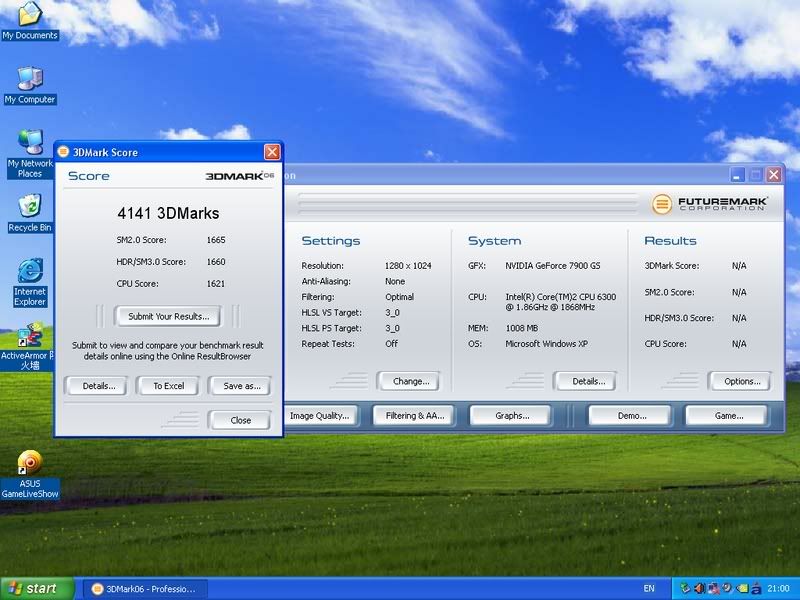Select 3DMark06 taskbar item

[145, 588]
